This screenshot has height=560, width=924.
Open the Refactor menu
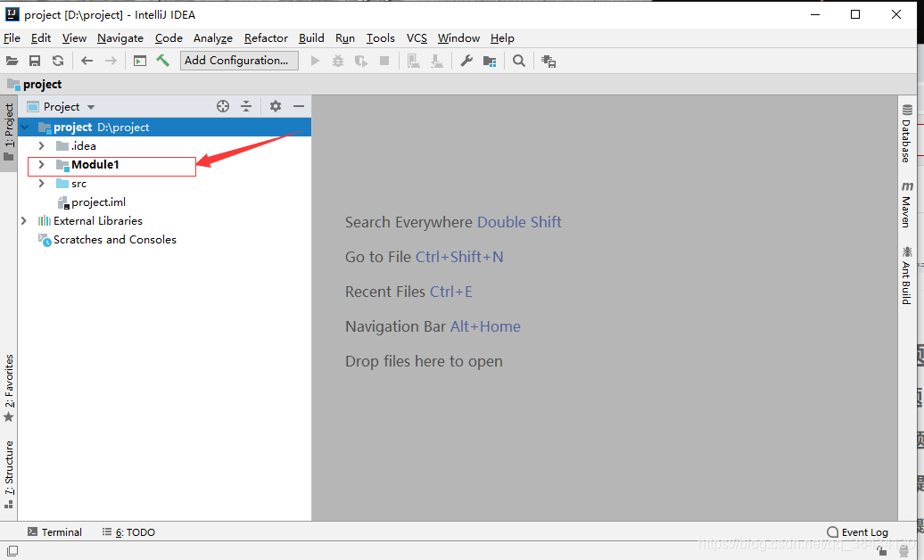point(266,37)
